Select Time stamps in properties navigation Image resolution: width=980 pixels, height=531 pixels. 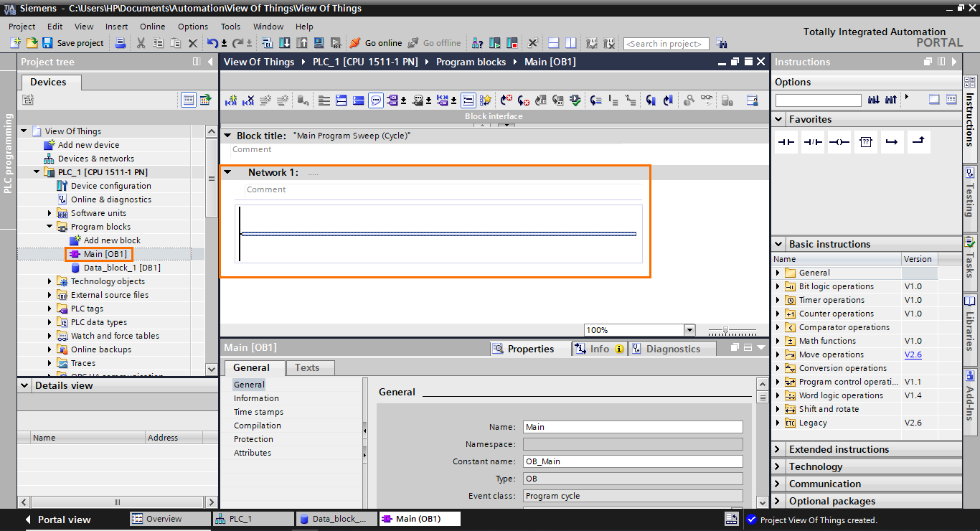(x=258, y=412)
